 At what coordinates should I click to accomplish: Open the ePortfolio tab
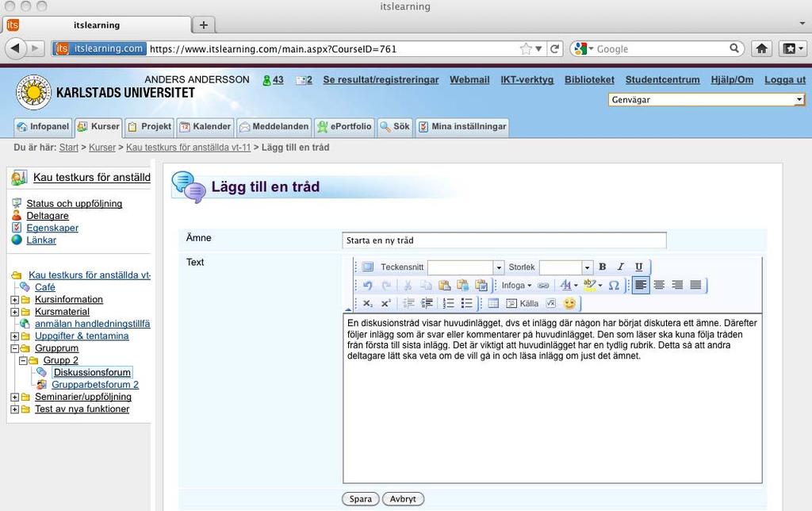pyautogui.click(x=344, y=127)
